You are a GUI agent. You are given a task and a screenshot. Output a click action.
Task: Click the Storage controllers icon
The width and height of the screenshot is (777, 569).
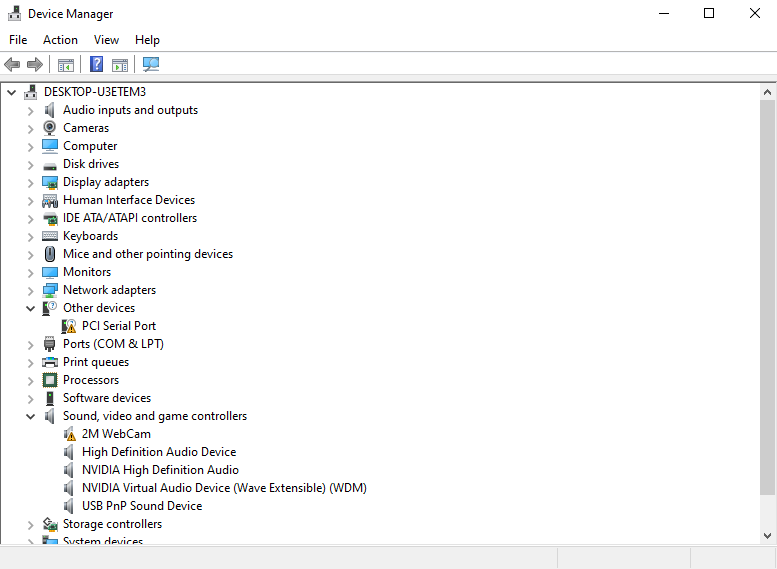click(x=50, y=524)
